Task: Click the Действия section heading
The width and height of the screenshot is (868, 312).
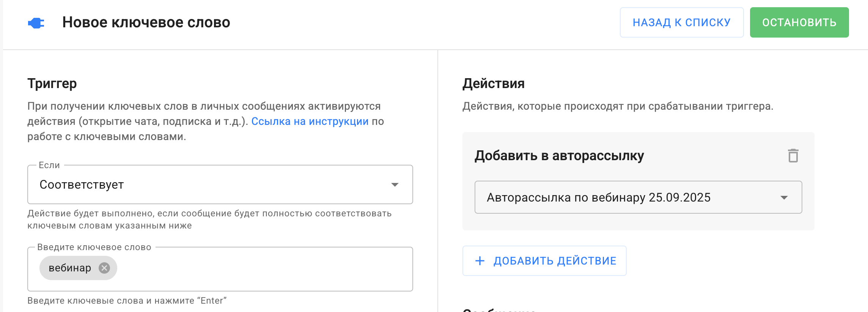Action: click(x=493, y=84)
